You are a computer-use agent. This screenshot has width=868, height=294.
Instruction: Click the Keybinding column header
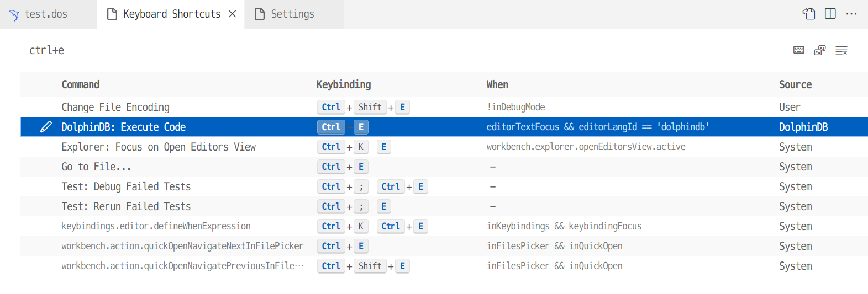click(x=343, y=84)
